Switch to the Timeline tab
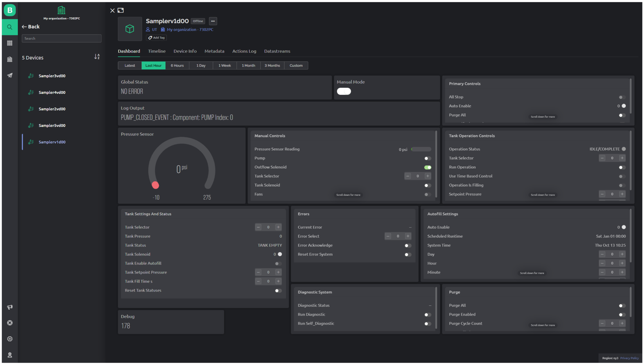This screenshot has width=644, height=364. click(x=157, y=50)
